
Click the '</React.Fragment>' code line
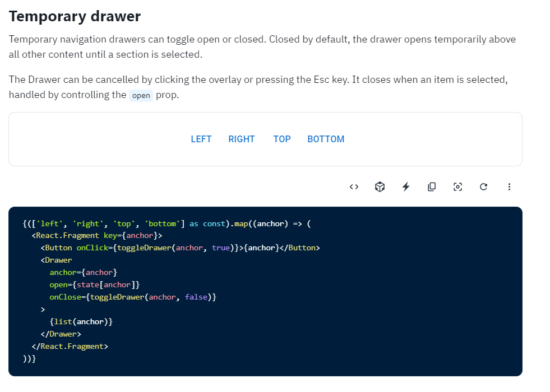pyautogui.click(x=70, y=347)
